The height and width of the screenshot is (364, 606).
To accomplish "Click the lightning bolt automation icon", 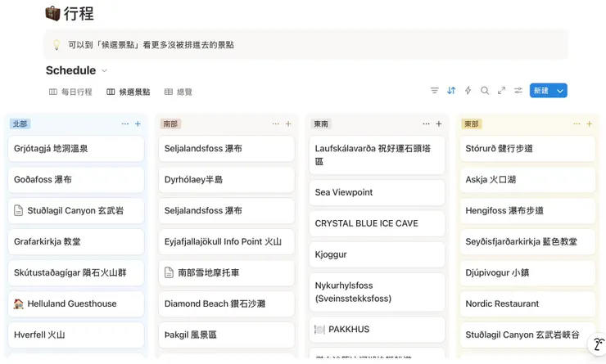I will 468,91.
